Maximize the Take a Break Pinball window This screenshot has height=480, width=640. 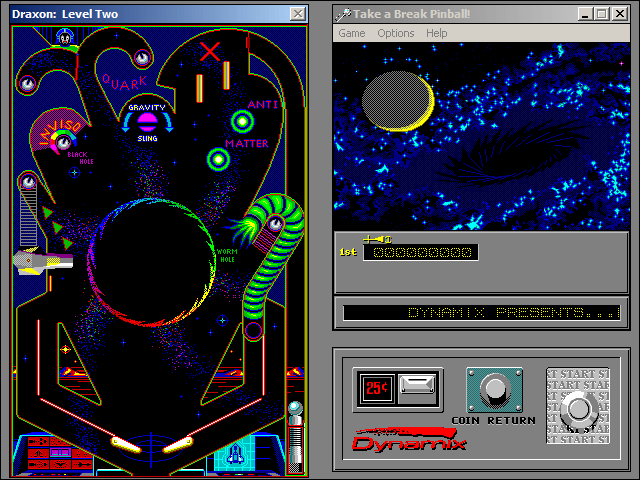(601, 13)
